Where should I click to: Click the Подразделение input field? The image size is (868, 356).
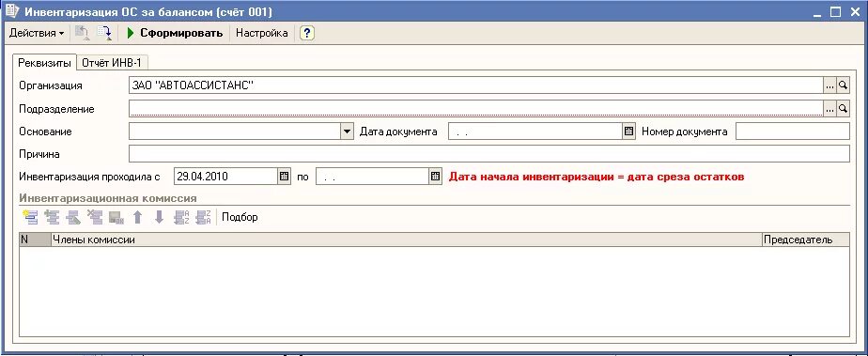click(x=476, y=109)
